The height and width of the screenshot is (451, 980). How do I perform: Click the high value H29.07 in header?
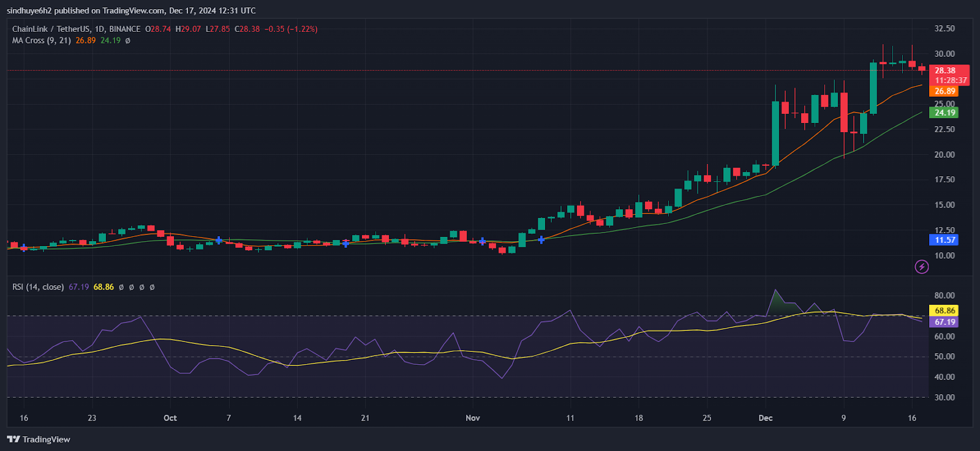pos(188,29)
